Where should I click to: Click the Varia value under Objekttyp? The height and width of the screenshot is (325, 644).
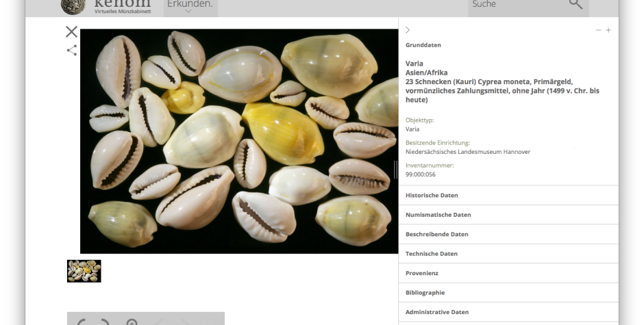click(x=412, y=129)
